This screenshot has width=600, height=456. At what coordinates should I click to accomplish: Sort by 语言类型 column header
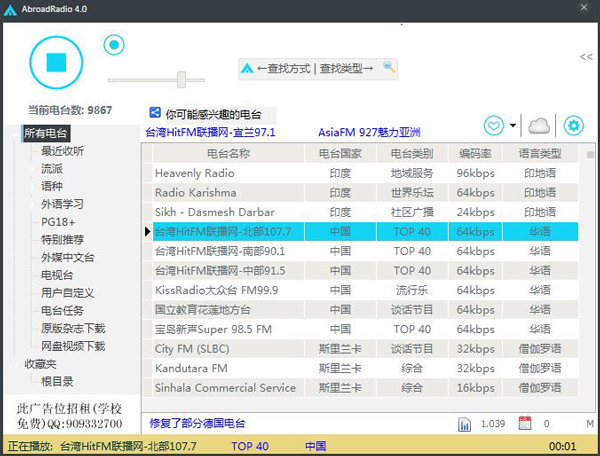coord(540,154)
